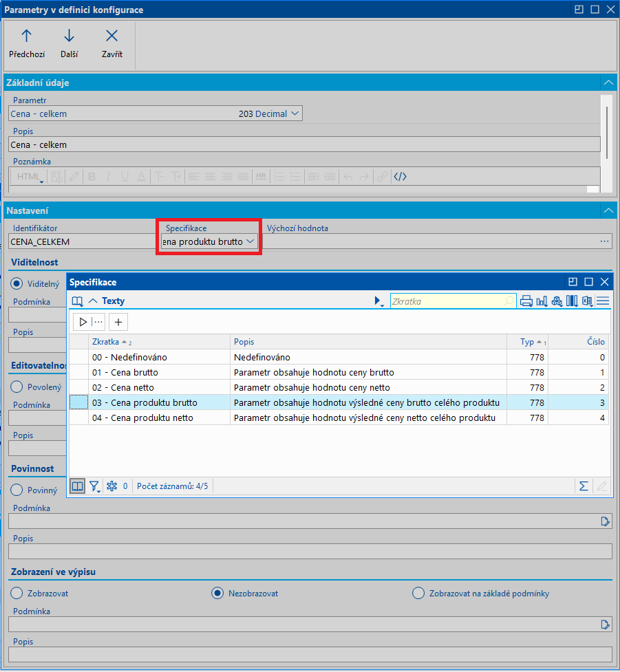The width and height of the screenshot is (620, 672).
Task: Select Zobrazovat na základě podmínky option
Action: coord(418,593)
